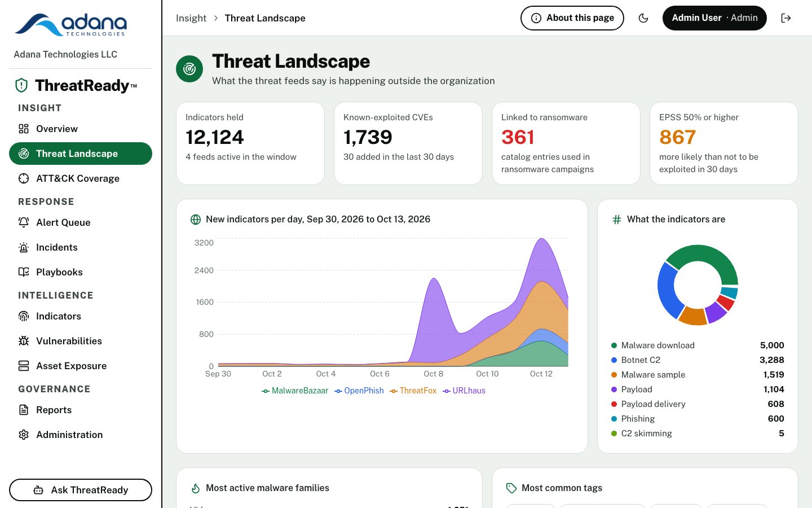Click the Vulnerabilities bug icon
Viewport: 812px width, 508px height.
[x=24, y=341]
